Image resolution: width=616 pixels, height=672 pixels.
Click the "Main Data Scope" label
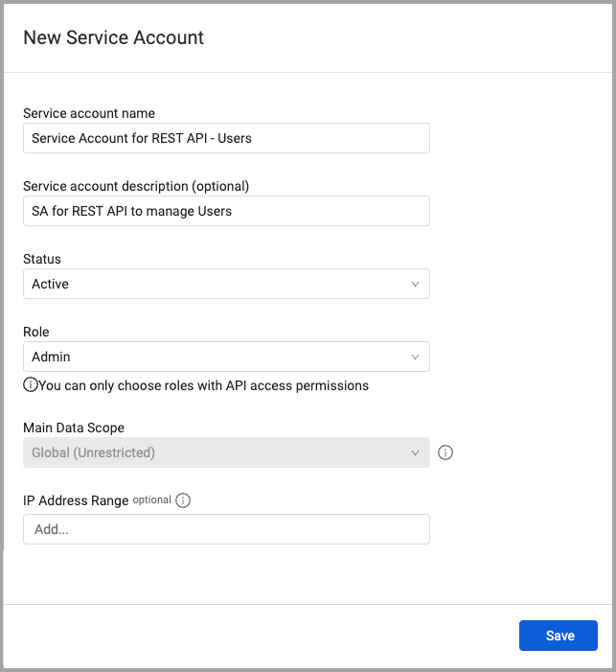tap(74, 428)
